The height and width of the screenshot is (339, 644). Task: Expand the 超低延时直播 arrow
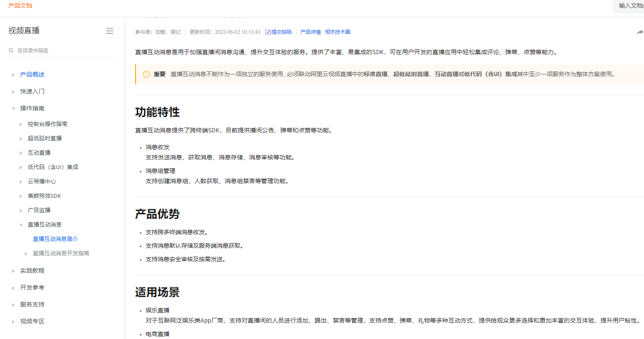tap(21, 139)
